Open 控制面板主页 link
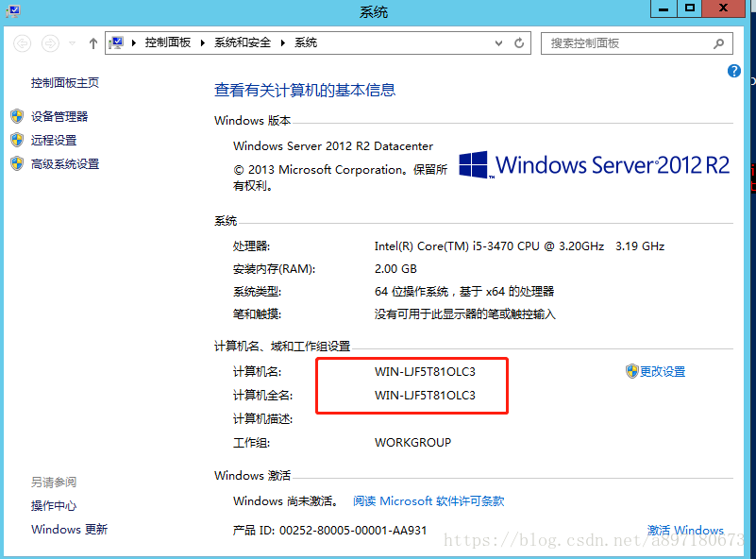 65,83
